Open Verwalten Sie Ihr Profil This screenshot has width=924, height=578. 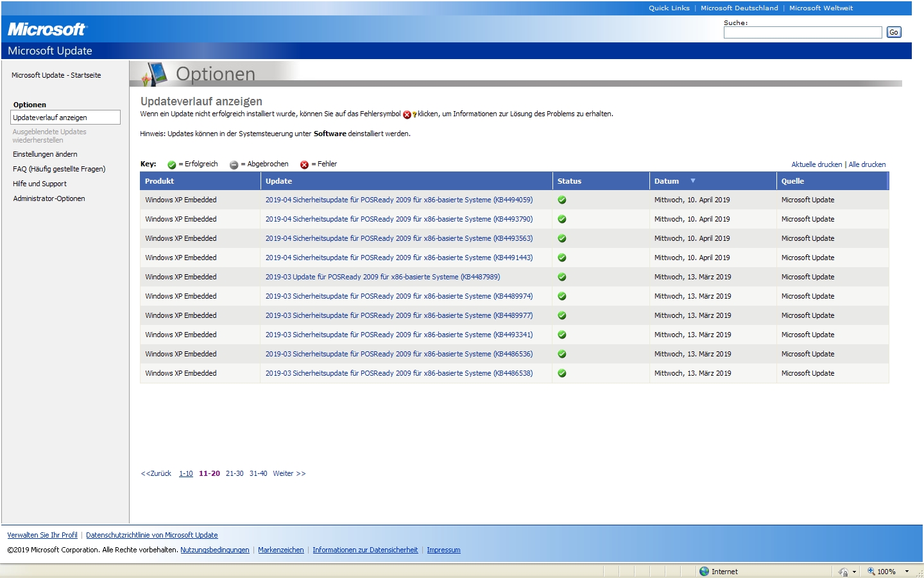42,535
